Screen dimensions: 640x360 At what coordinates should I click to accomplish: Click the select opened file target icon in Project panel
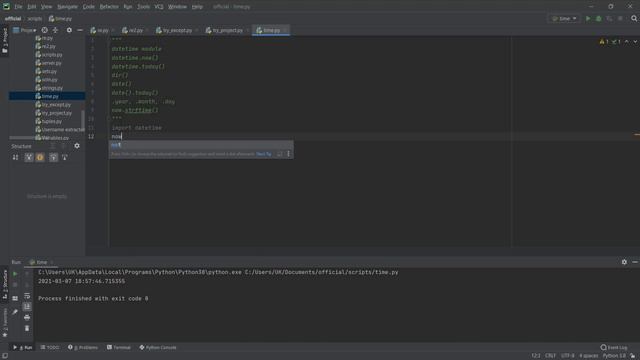44,30
